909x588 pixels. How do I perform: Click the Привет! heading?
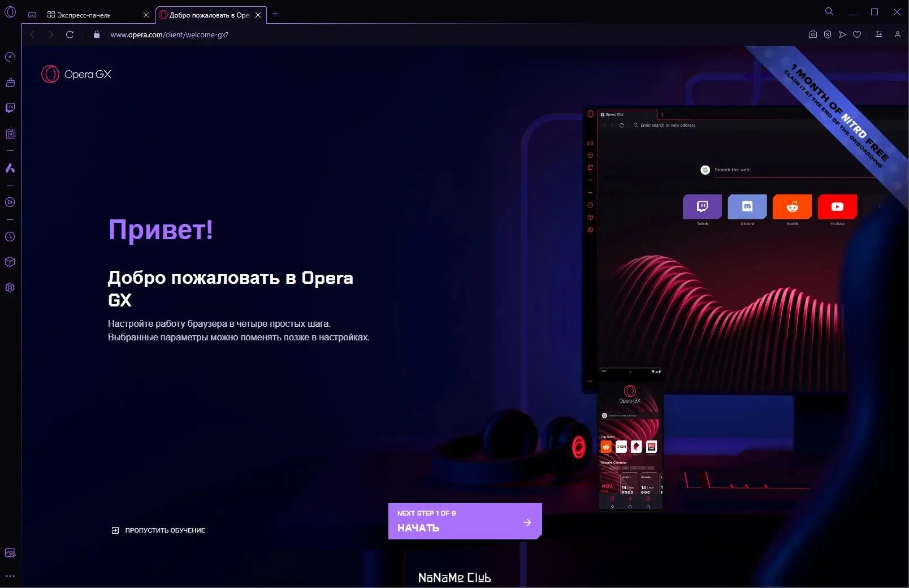[161, 230]
